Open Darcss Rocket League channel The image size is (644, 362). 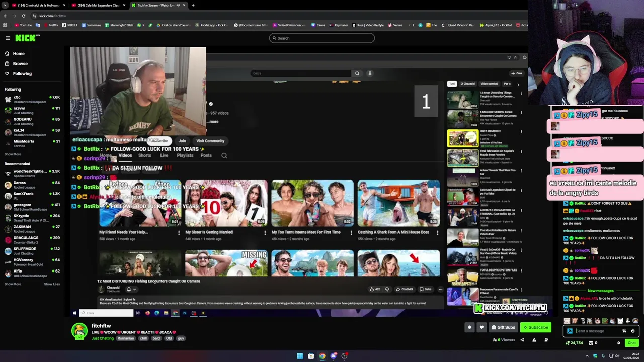[31, 185]
